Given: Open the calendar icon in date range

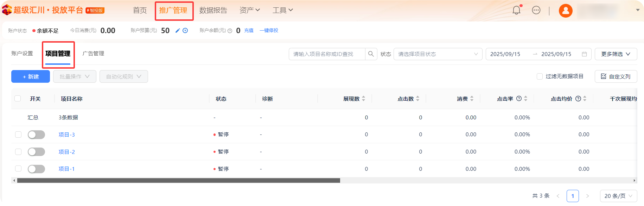Looking at the screenshot, I should [584, 54].
